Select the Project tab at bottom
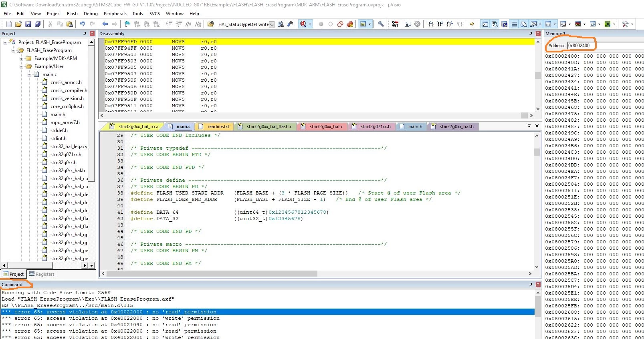644x339 pixels. point(13,274)
